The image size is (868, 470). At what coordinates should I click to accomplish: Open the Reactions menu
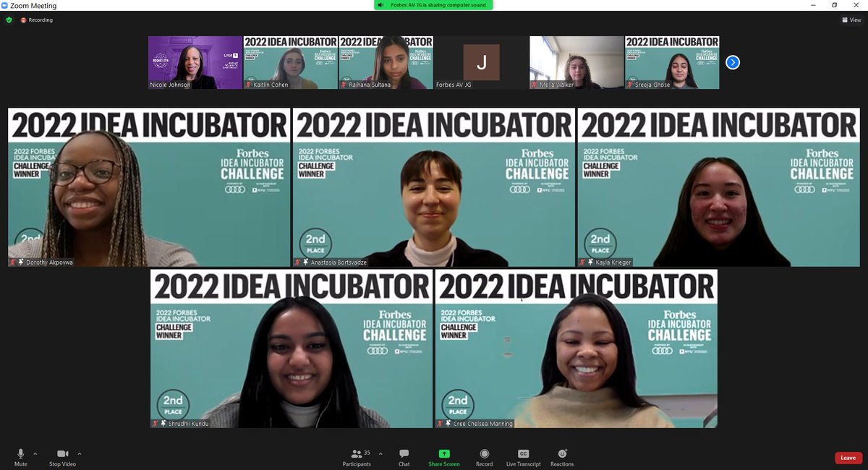(562, 457)
